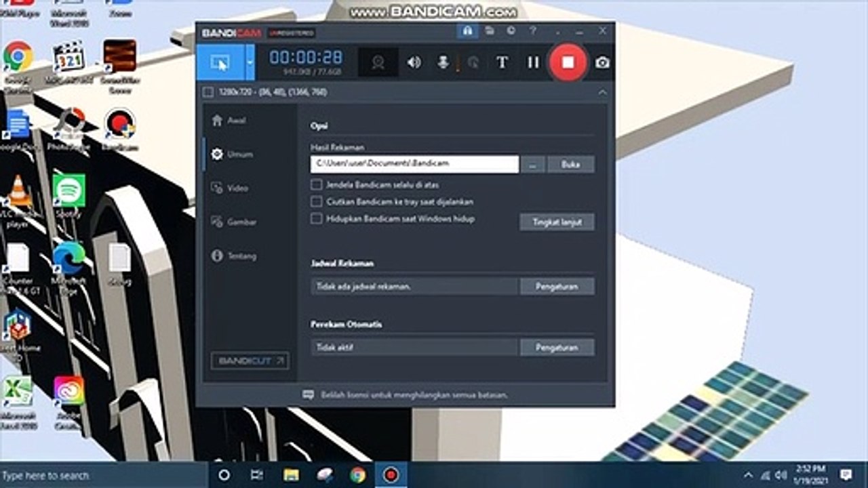Open the text overlay (T) tool
868x488 pixels.
[502, 62]
